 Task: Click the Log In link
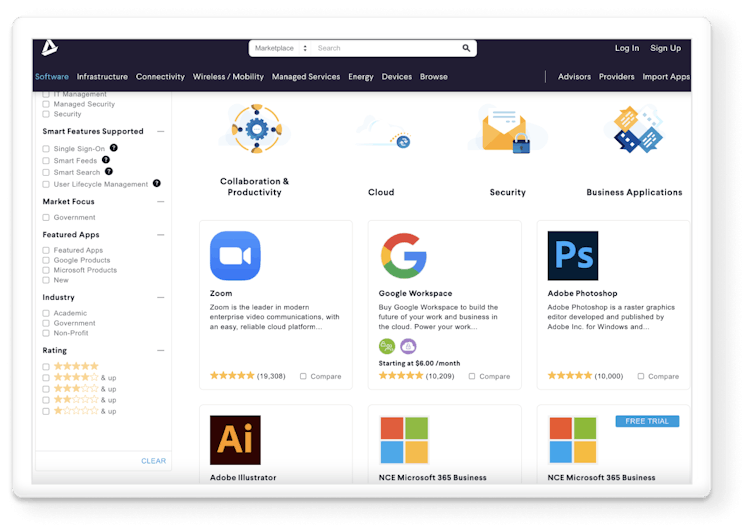(x=626, y=48)
